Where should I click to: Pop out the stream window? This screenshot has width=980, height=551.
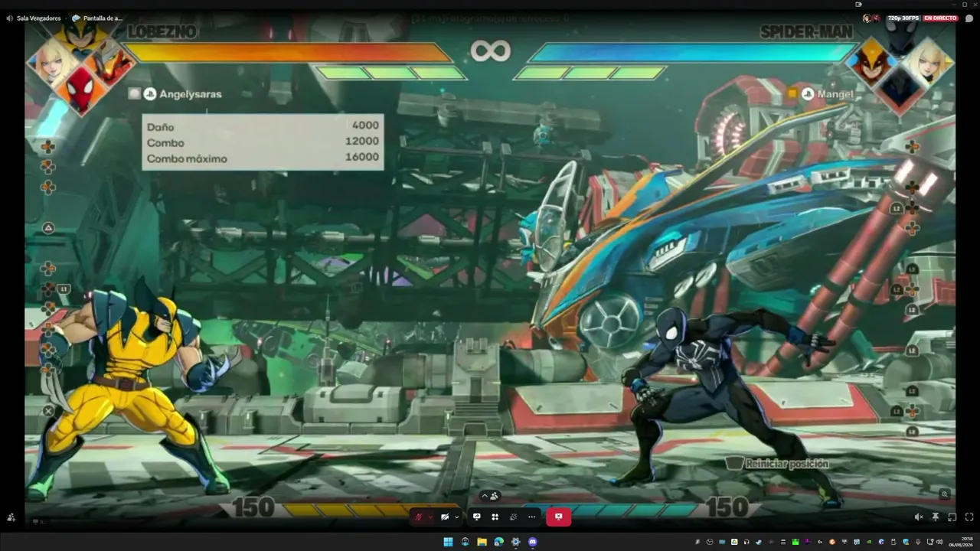(952, 517)
